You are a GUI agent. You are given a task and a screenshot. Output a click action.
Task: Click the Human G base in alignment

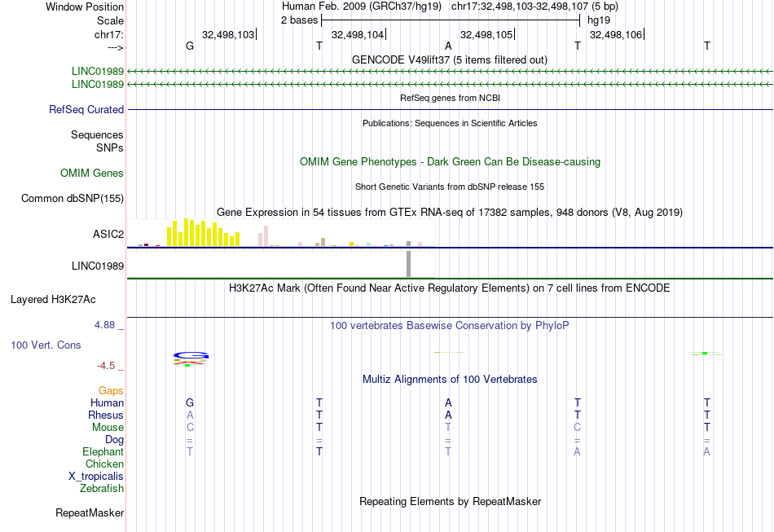(190, 403)
